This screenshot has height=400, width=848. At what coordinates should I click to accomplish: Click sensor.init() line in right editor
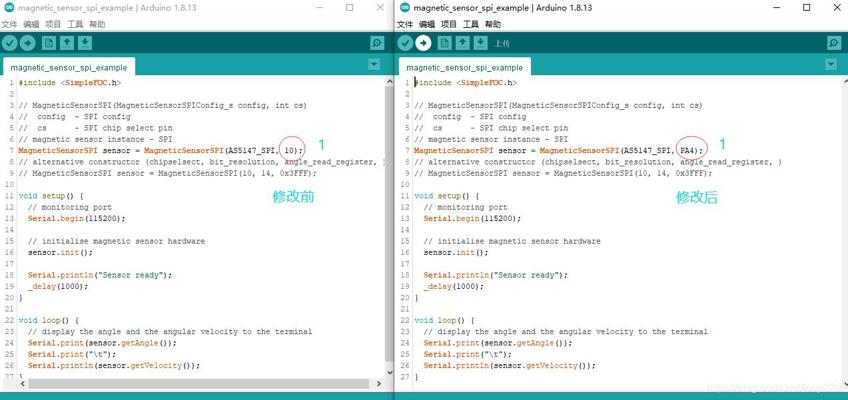coord(456,252)
